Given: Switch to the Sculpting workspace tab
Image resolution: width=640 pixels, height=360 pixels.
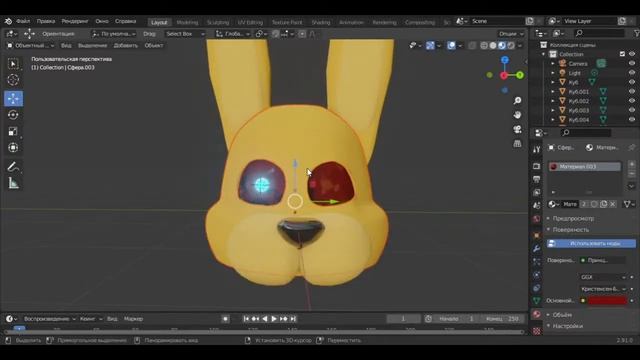Looking at the screenshot, I should pos(218,22).
